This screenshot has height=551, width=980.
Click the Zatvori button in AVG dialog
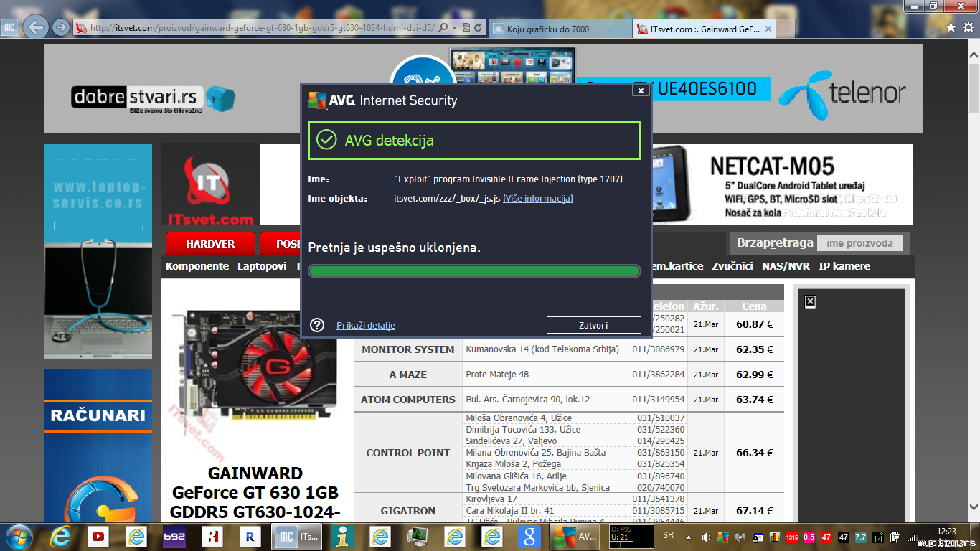593,325
